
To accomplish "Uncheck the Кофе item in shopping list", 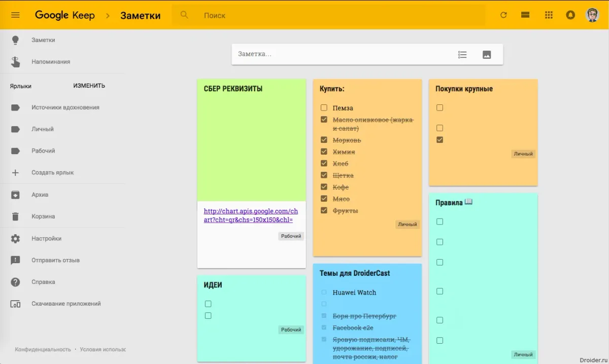I will pos(324,187).
